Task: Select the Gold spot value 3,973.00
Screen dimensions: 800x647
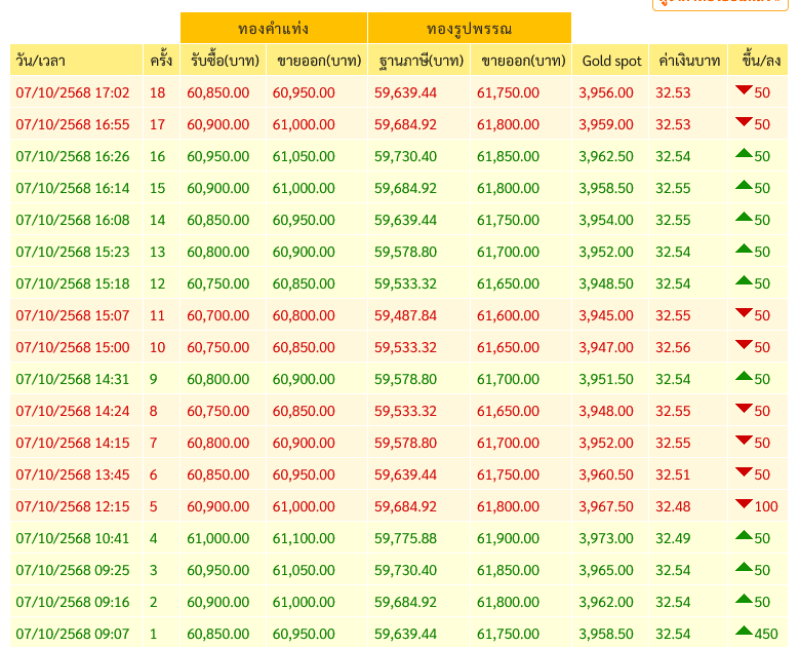Action: [606, 539]
